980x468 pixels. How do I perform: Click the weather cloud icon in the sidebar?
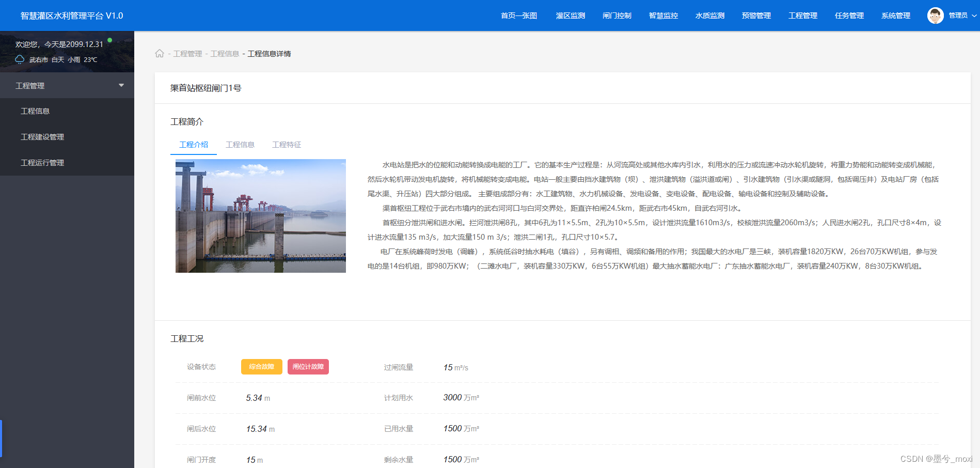(19, 59)
